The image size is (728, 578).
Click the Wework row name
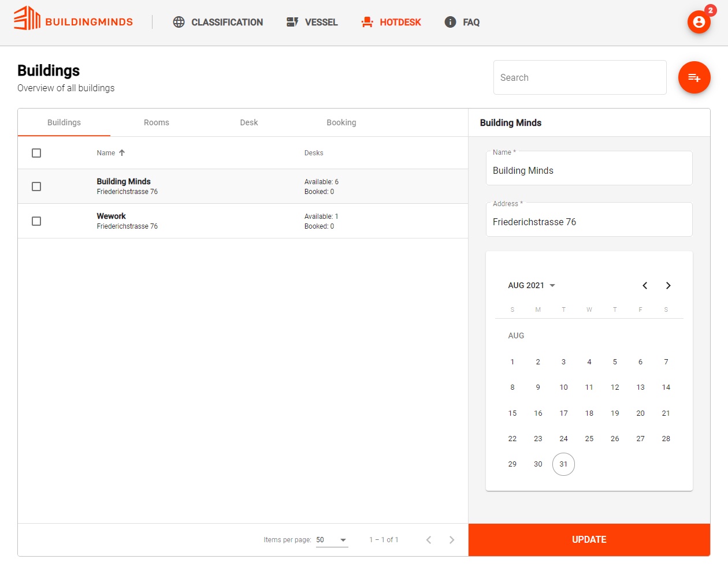pyautogui.click(x=111, y=216)
